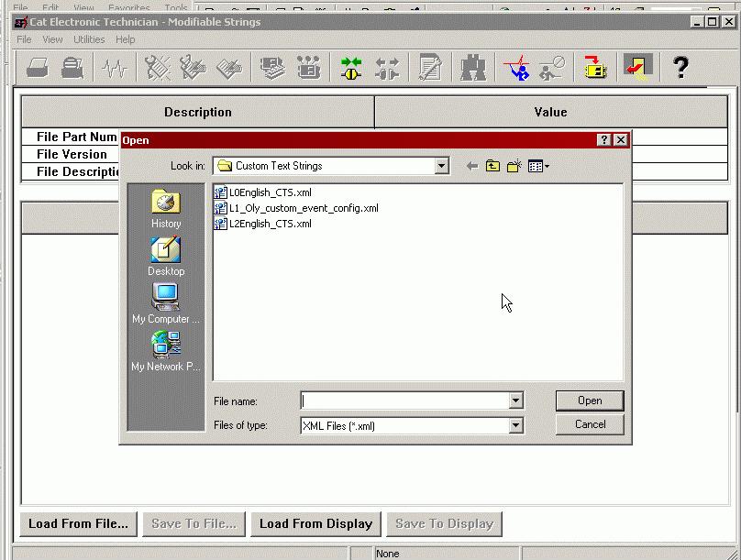Select the L1_Oly_custom_event_config.xml file
This screenshot has width=741, height=560.
[296, 208]
